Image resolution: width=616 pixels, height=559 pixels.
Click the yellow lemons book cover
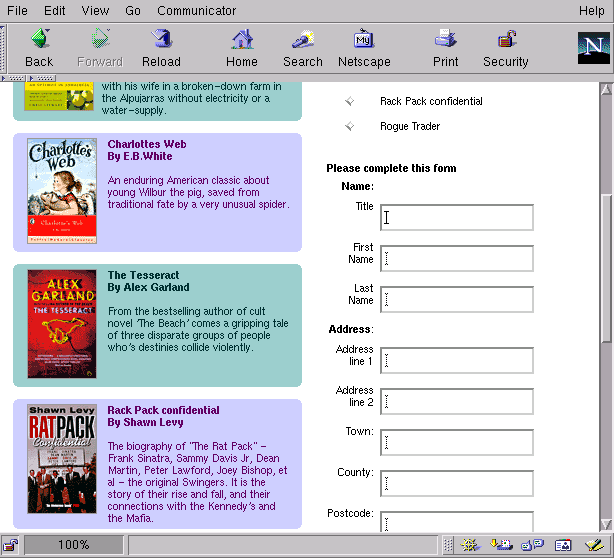(x=59, y=96)
